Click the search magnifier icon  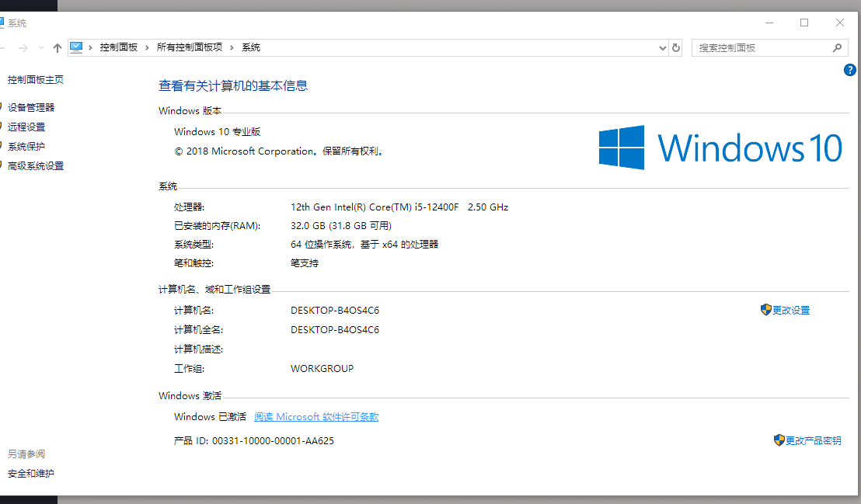click(837, 48)
